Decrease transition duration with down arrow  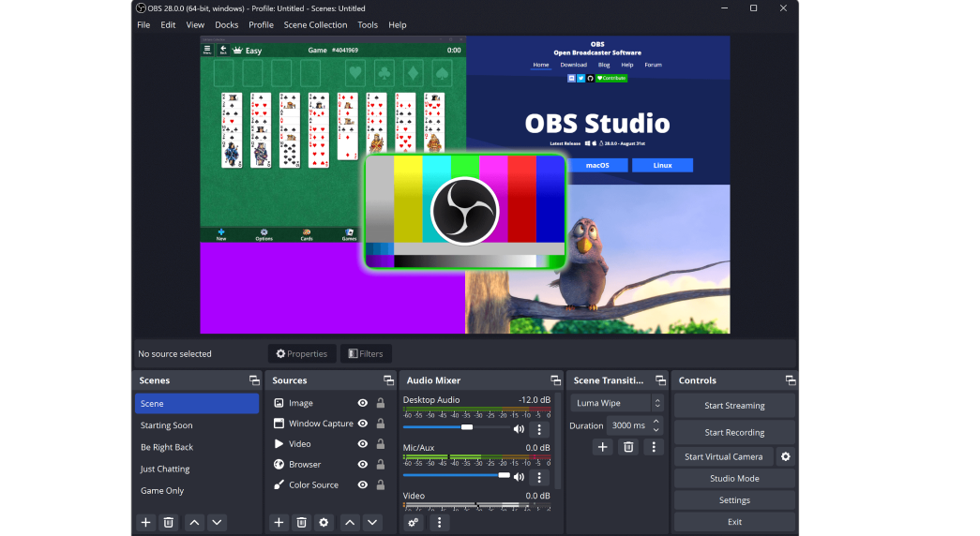(x=656, y=430)
